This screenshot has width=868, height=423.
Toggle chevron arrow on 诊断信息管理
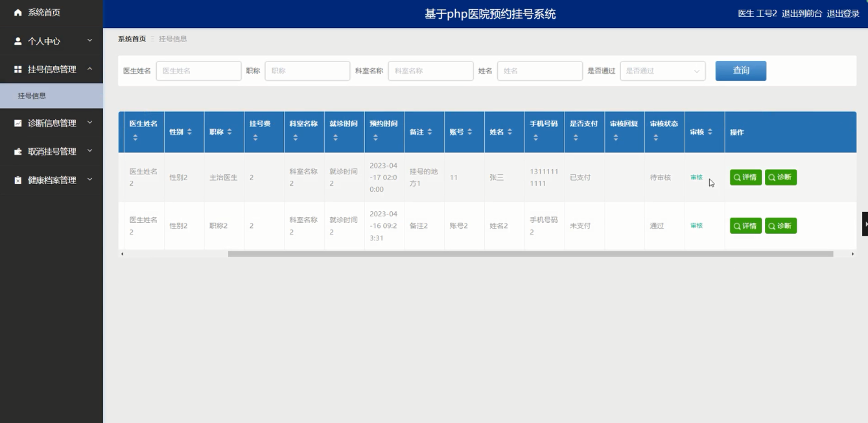point(89,122)
